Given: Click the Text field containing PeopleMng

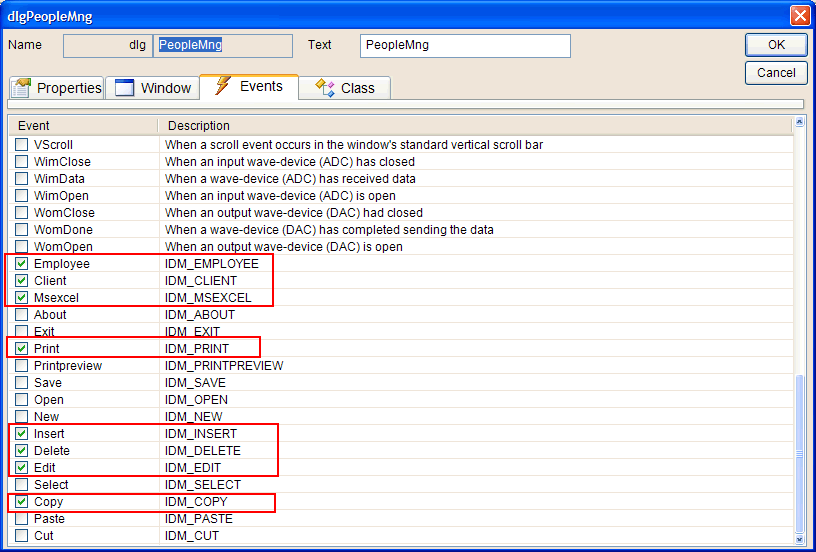Looking at the screenshot, I should 465,46.
